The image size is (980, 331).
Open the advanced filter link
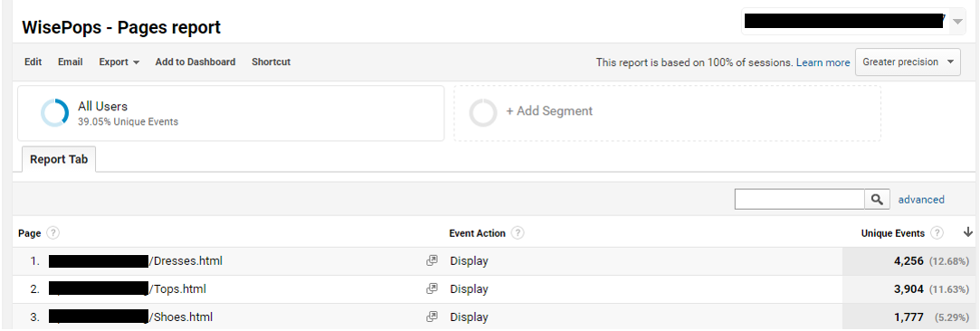point(921,200)
